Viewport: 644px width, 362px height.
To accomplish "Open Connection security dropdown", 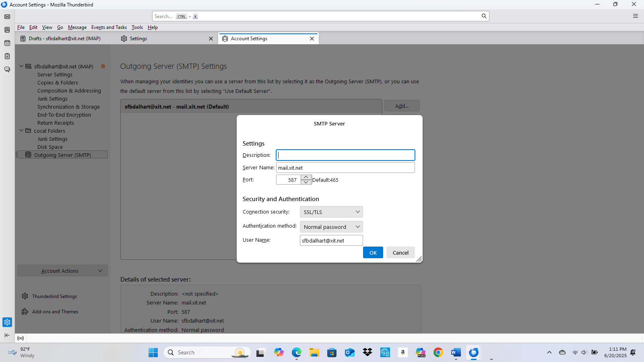I will 331,212.
